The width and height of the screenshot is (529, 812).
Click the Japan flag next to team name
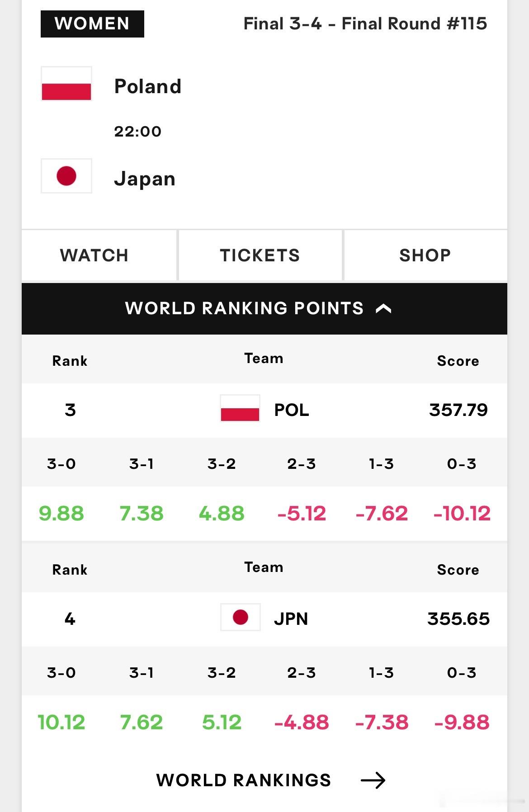(66, 176)
